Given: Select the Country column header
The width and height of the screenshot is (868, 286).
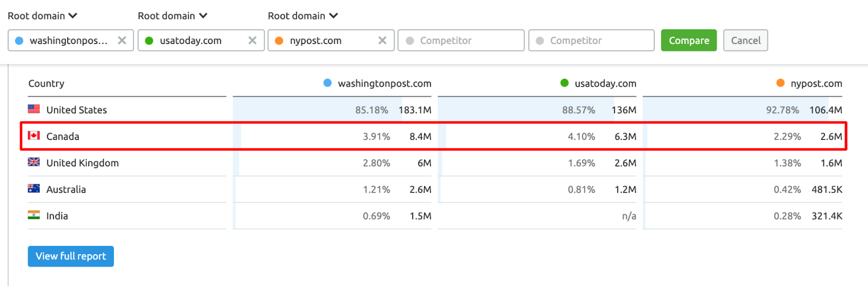Looking at the screenshot, I should click(46, 83).
